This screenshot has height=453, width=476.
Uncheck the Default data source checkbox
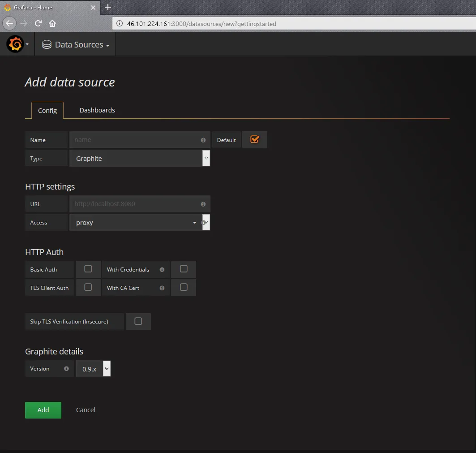click(x=255, y=139)
